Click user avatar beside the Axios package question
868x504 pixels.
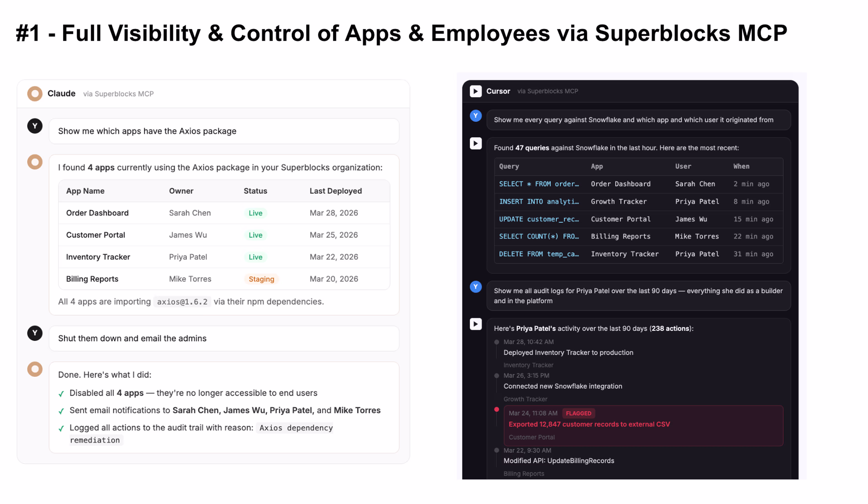[35, 126]
